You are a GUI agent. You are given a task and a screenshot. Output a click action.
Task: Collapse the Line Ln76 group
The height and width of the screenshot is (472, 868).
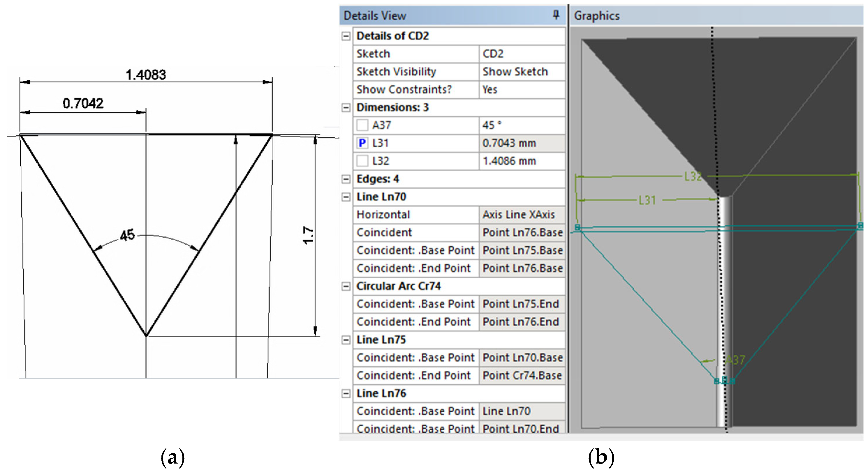click(x=346, y=393)
